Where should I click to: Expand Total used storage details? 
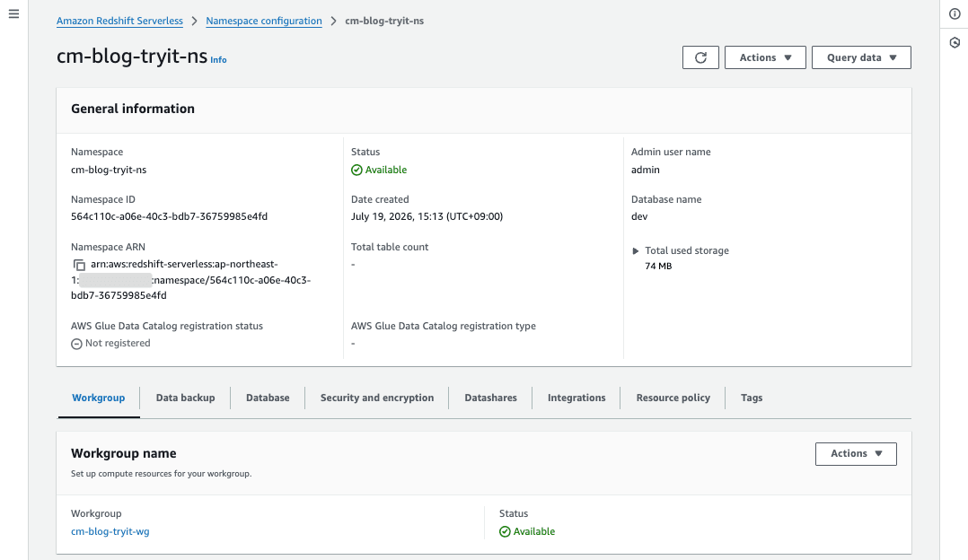[x=635, y=251]
